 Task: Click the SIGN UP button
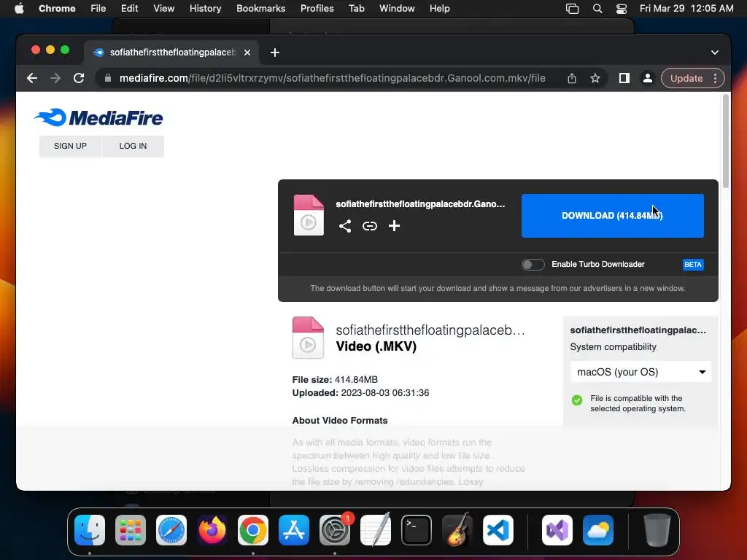pyautogui.click(x=70, y=146)
